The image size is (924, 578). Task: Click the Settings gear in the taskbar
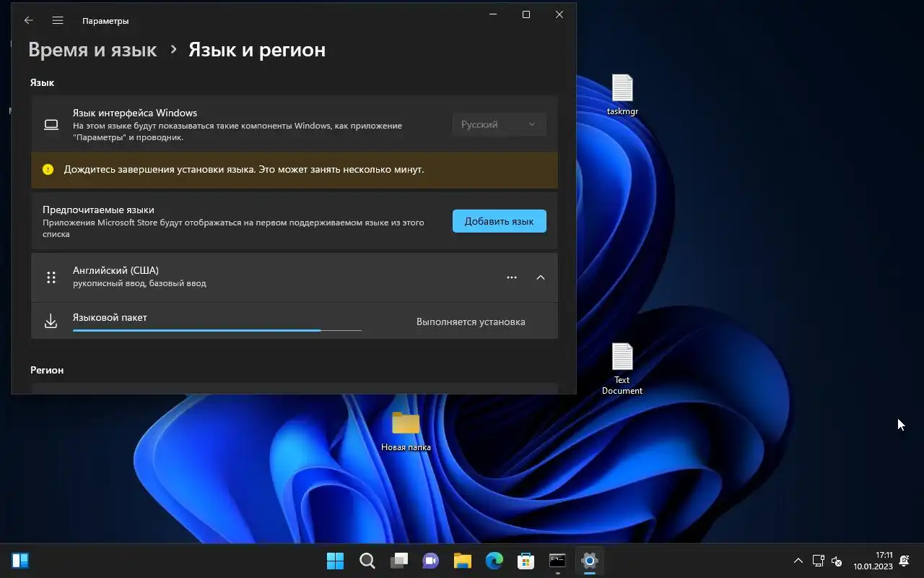pyautogui.click(x=589, y=561)
